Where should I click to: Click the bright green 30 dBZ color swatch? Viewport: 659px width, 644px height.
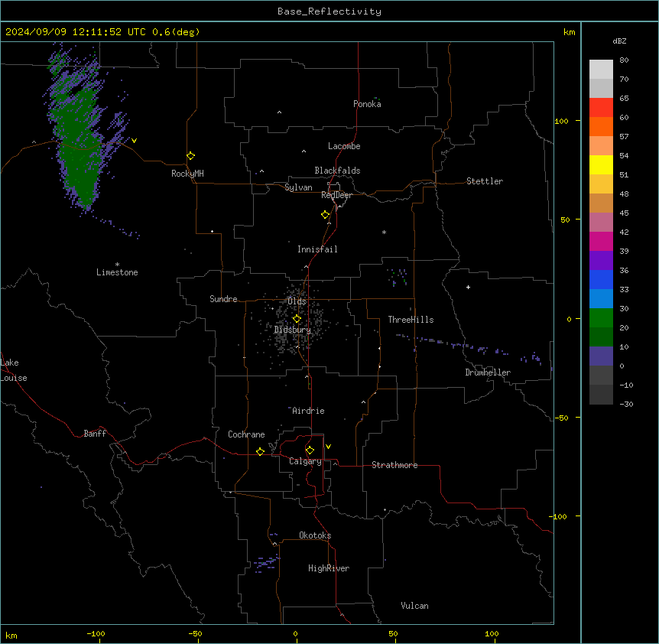pyautogui.click(x=601, y=318)
